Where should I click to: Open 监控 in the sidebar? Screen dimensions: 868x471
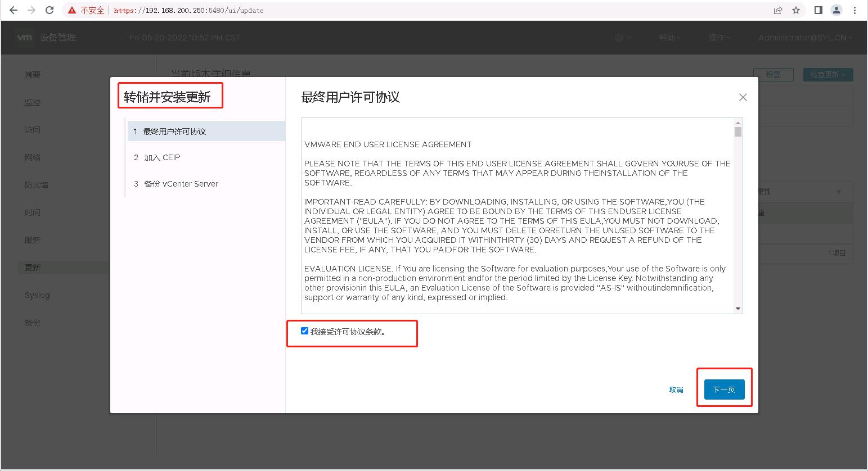pyautogui.click(x=33, y=102)
